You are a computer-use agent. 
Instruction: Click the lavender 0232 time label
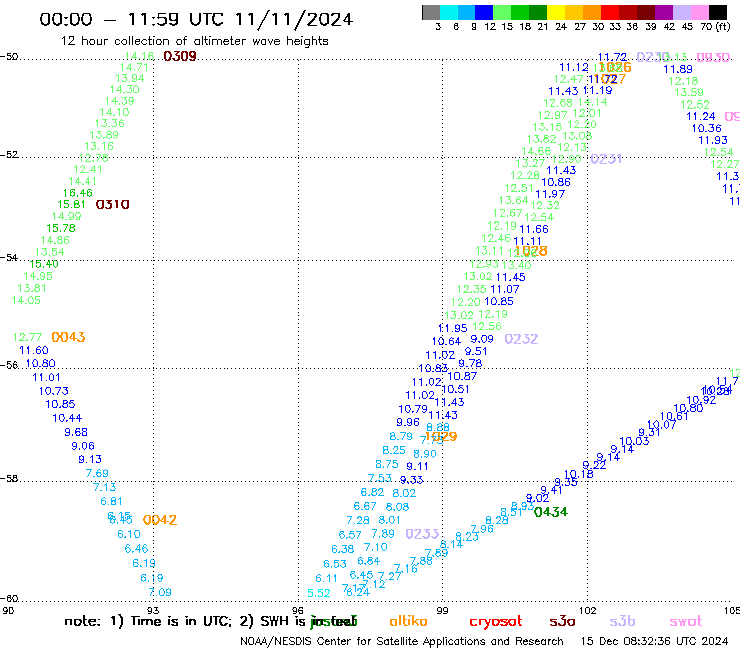coord(521,339)
